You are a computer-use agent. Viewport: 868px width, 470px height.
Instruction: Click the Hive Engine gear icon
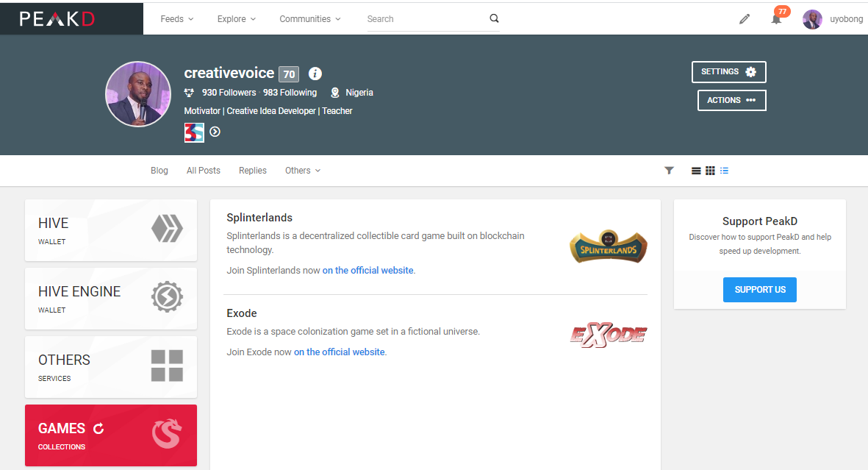167,296
